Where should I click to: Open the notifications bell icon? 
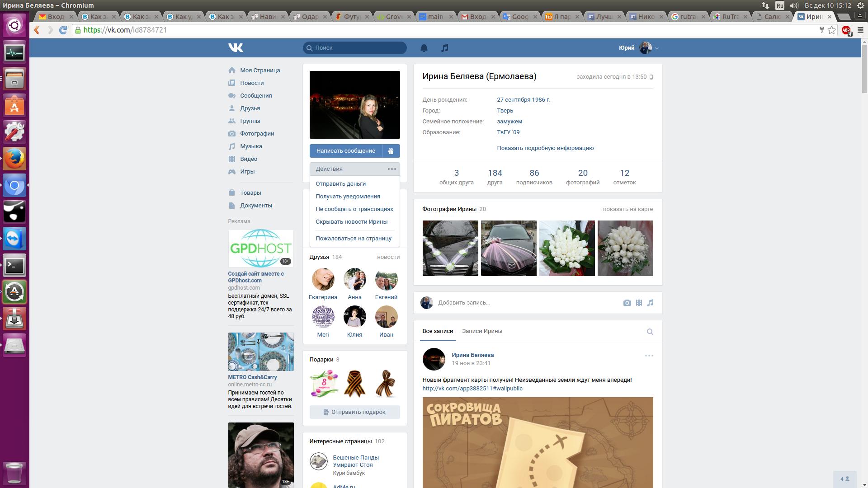click(424, 48)
